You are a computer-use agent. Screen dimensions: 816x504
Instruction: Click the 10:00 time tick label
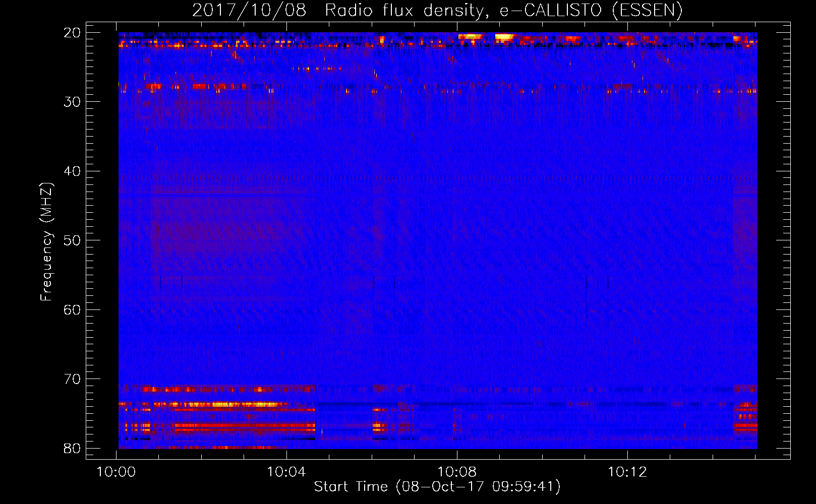(x=116, y=472)
